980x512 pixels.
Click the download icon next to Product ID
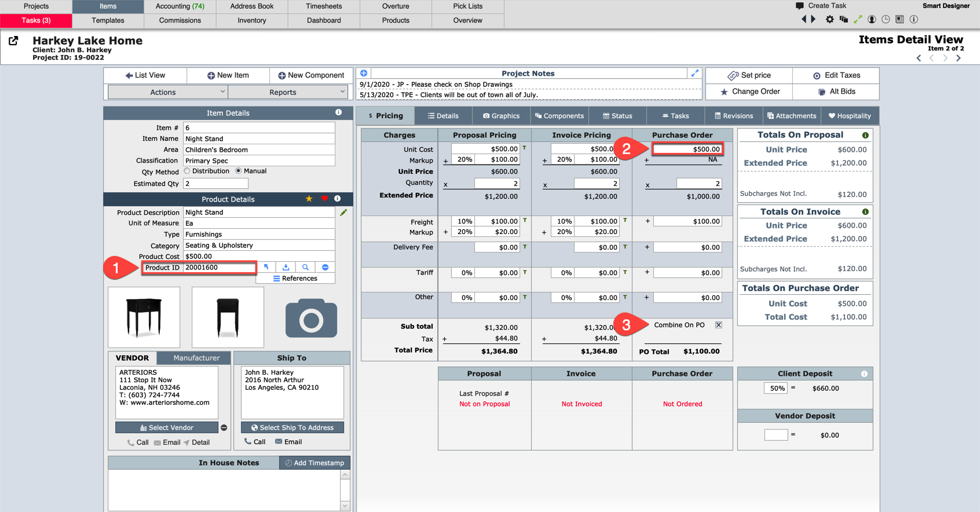pyautogui.click(x=286, y=267)
